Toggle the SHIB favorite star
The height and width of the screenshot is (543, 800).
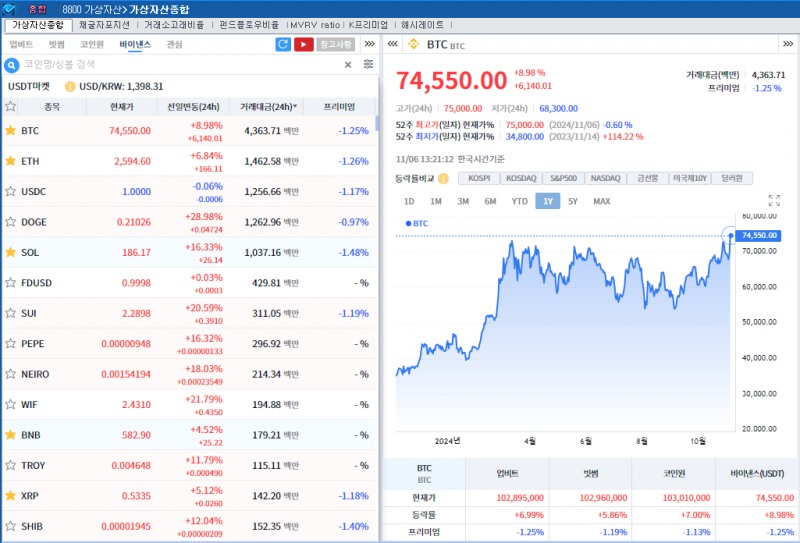pos(11,526)
